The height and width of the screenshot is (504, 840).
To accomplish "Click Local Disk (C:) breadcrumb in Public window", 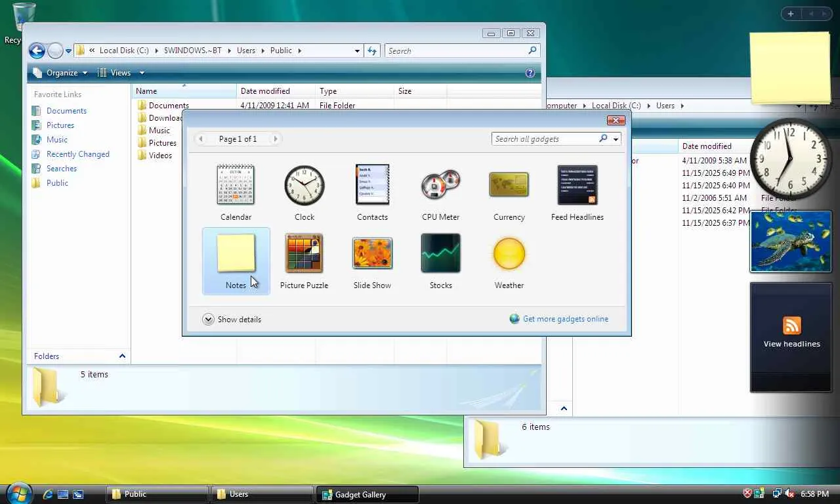I will (x=124, y=51).
